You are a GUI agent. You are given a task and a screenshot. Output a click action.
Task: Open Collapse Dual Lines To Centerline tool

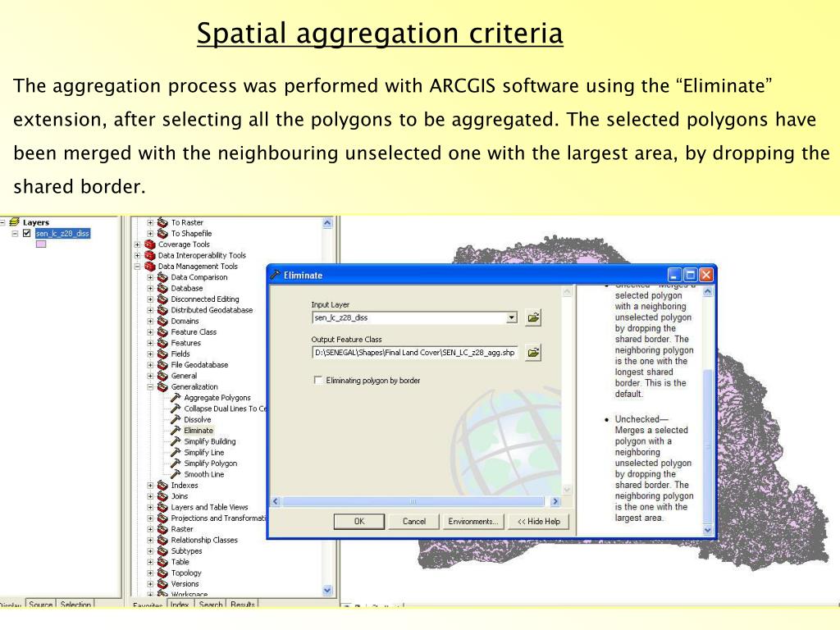[225, 409]
